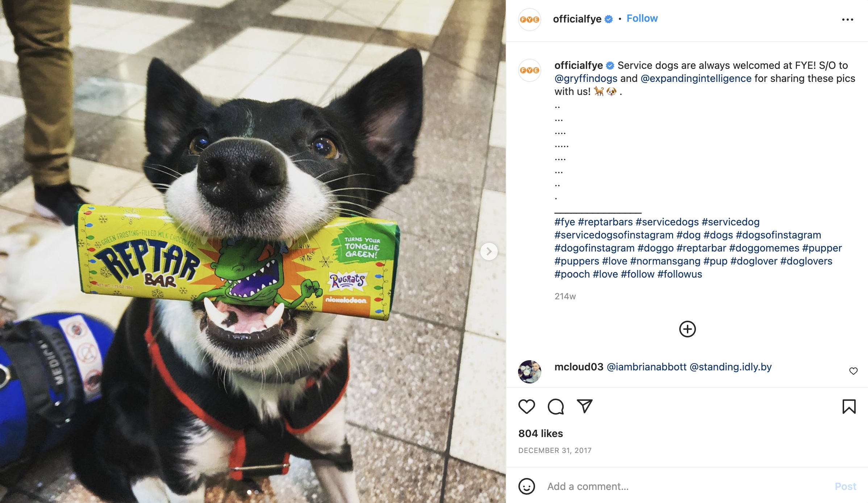Open mcloud03 commenter avatar
Image resolution: width=868 pixels, height=503 pixels.
click(530, 371)
